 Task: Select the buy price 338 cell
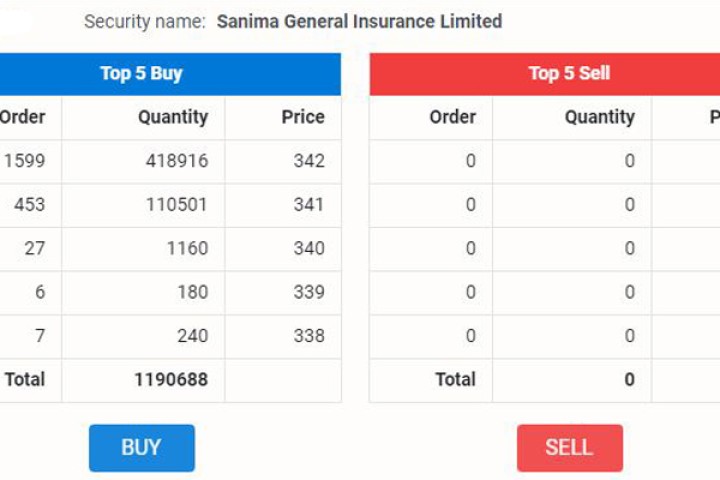(x=308, y=336)
